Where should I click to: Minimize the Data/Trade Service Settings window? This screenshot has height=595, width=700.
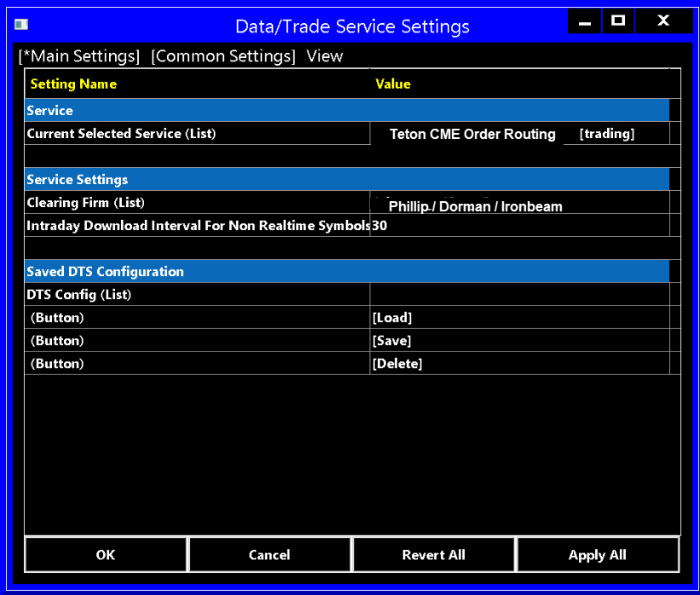pyautogui.click(x=585, y=22)
